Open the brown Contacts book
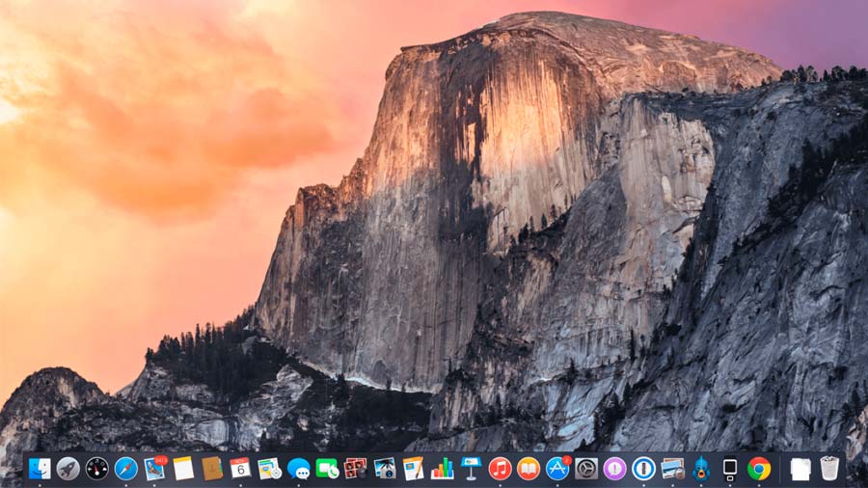Screen dimensions: 868x488 point(212,469)
